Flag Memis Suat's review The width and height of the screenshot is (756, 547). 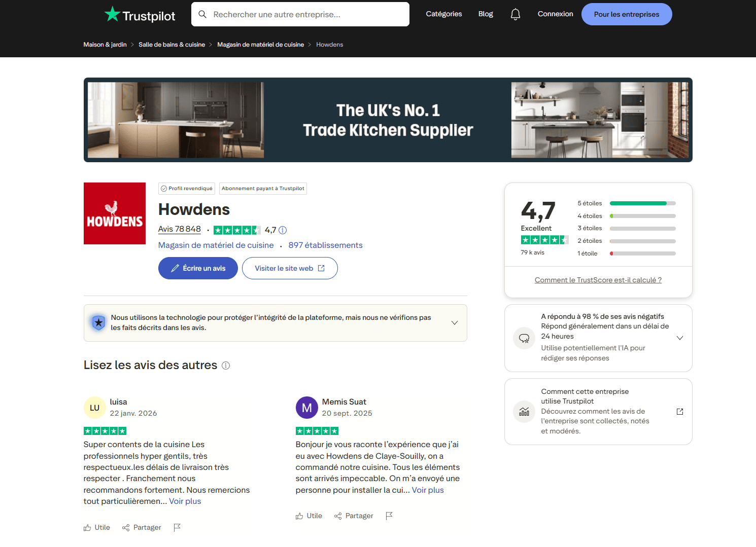tap(389, 516)
